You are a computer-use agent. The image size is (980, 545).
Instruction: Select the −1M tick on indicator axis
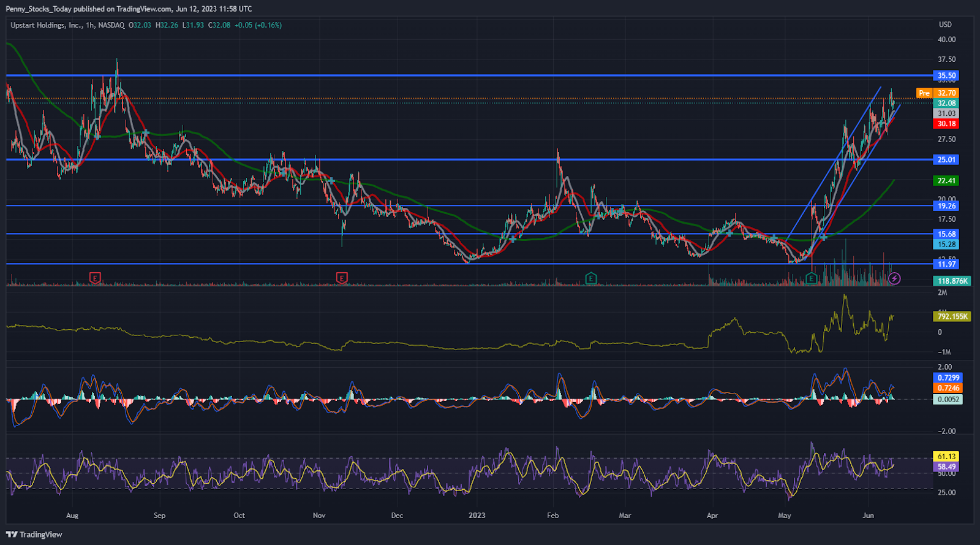point(944,352)
